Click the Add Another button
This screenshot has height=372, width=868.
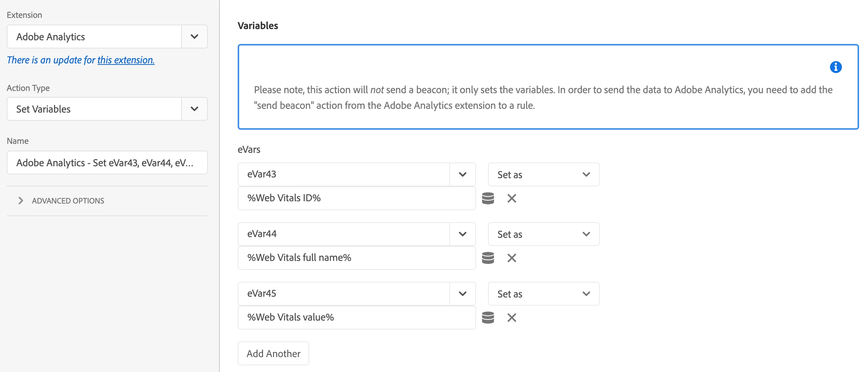click(x=273, y=353)
